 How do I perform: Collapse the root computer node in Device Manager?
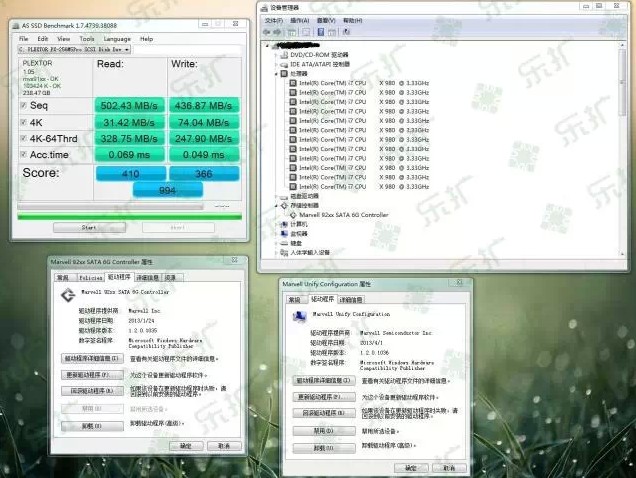point(267,45)
